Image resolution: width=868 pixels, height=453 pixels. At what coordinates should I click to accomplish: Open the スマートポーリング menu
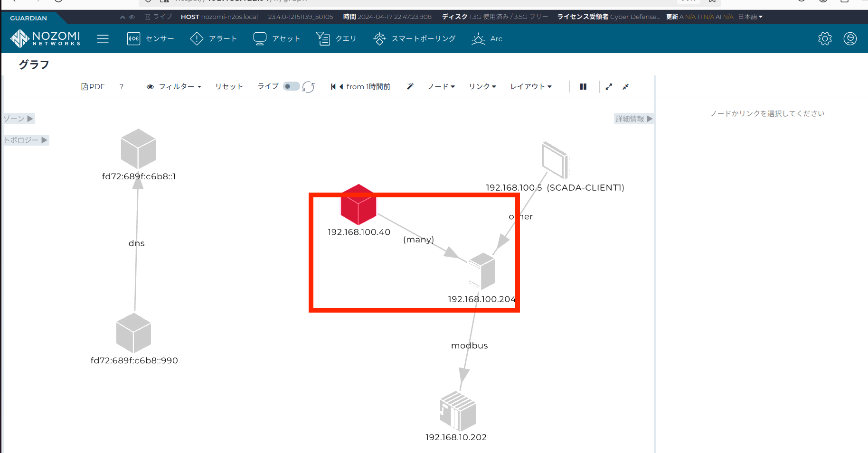pyautogui.click(x=415, y=39)
